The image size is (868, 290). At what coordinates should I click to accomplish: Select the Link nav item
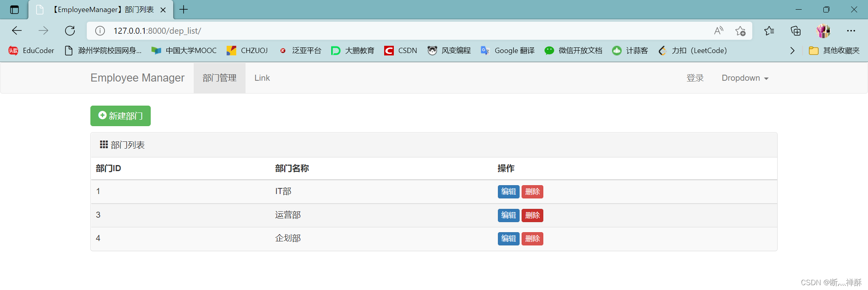[262, 78]
